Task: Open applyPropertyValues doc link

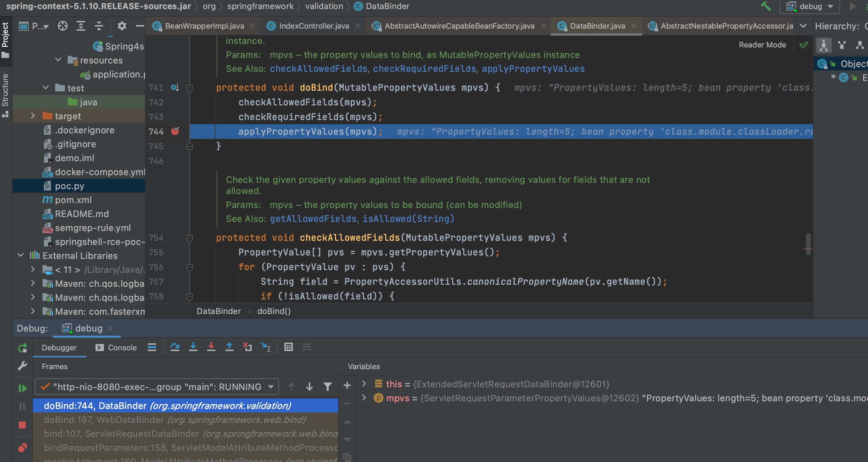Action: (533, 69)
